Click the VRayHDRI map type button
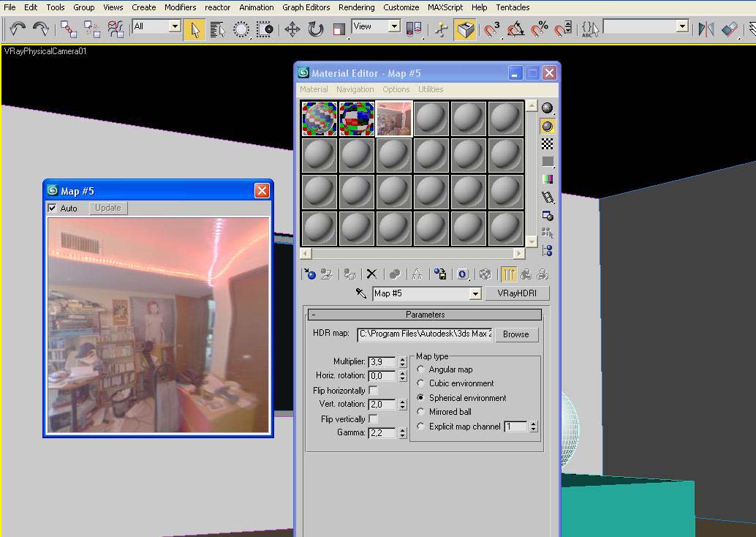756x537 pixels. click(517, 293)
